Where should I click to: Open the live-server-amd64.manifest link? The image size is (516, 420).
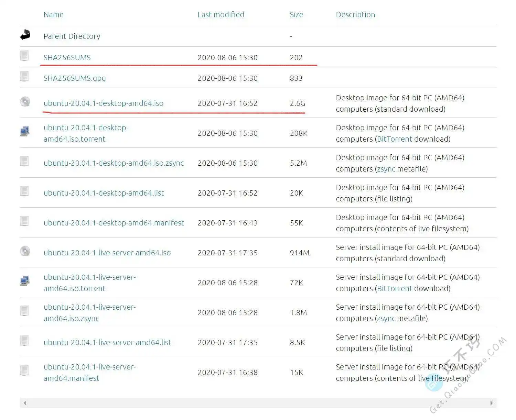pos(90,372)
